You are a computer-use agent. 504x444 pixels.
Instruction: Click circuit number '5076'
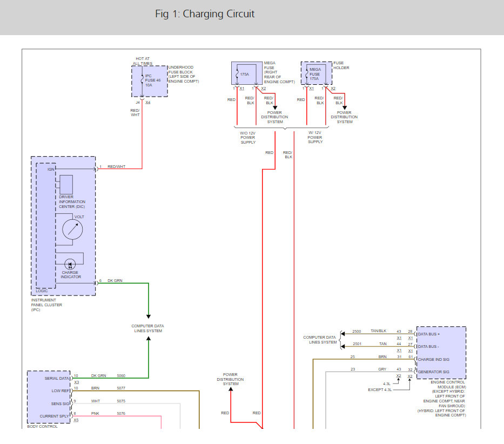click(x=121, y=413)
